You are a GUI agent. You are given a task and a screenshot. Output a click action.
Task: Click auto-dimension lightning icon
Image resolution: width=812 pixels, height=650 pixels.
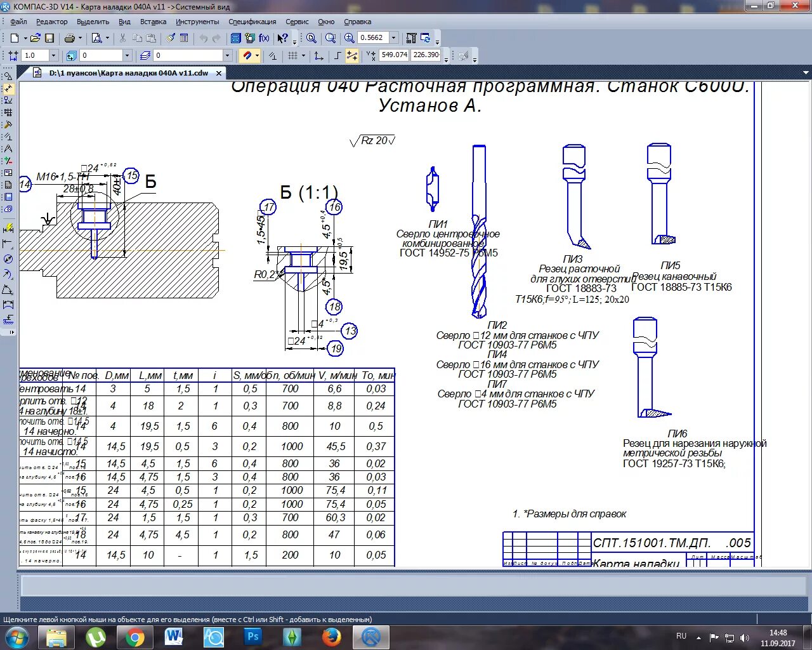click(8, 229)
